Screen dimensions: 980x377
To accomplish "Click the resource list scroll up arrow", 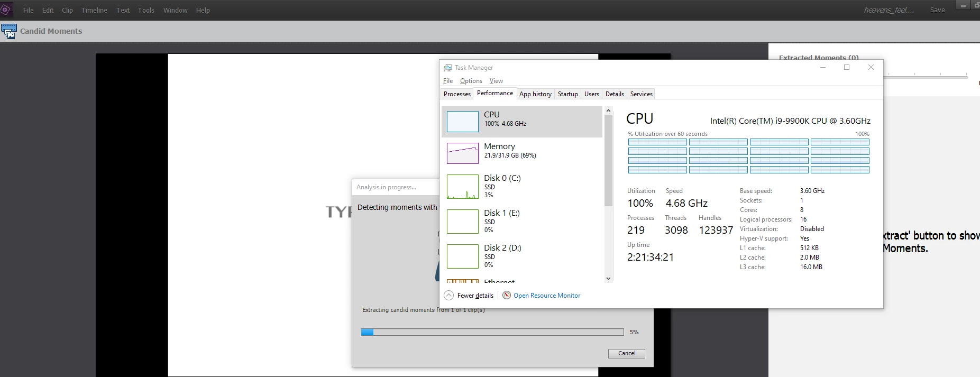I will tap(608, 111).
